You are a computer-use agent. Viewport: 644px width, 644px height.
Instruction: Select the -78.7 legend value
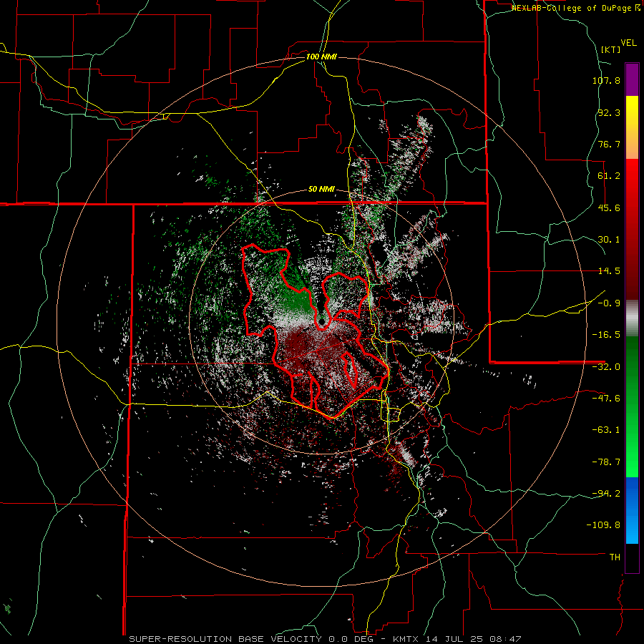click(x=606, y=462)
